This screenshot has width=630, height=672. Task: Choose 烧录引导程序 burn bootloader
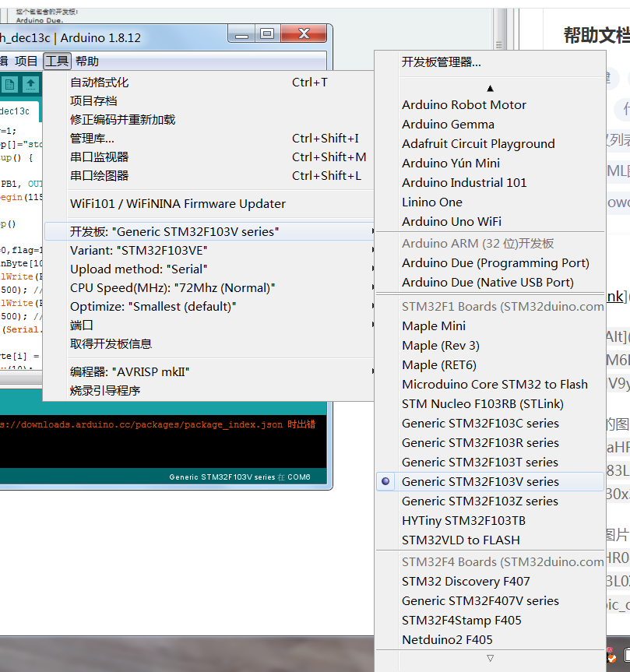tap(209, 390)
